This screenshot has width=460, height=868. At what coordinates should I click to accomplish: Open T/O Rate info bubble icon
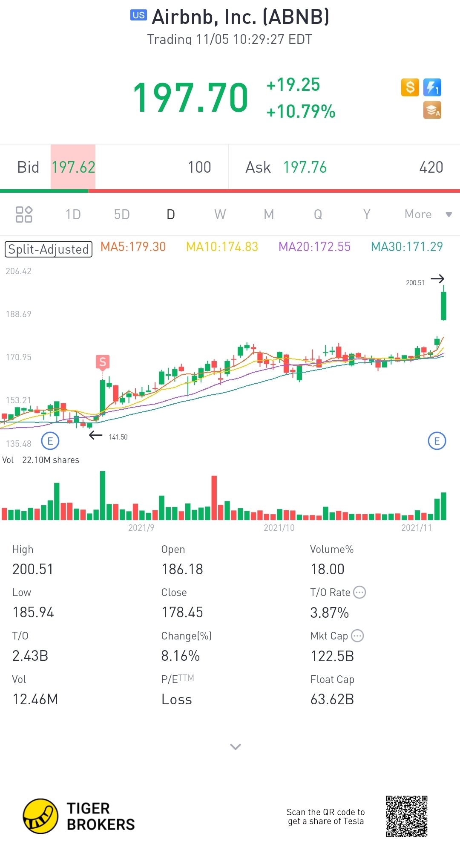pyautogui.click(x=360, y=592)
